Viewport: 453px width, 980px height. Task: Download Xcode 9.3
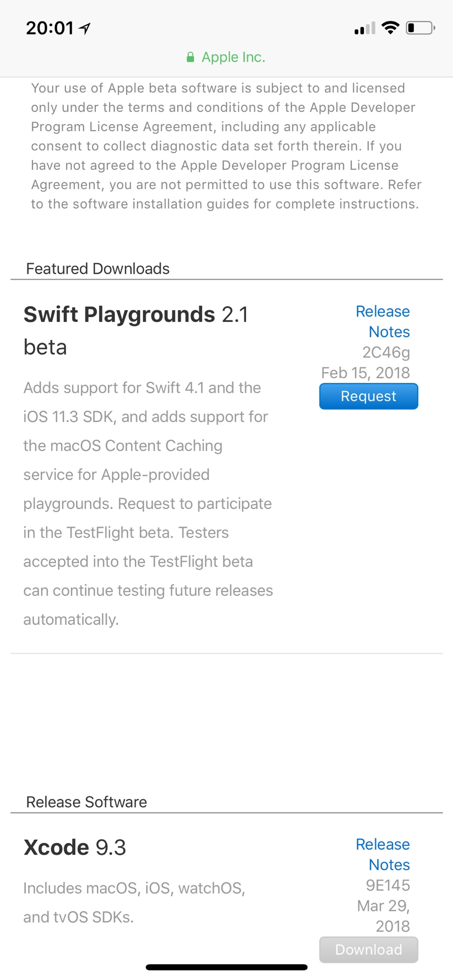pos(369,950)
